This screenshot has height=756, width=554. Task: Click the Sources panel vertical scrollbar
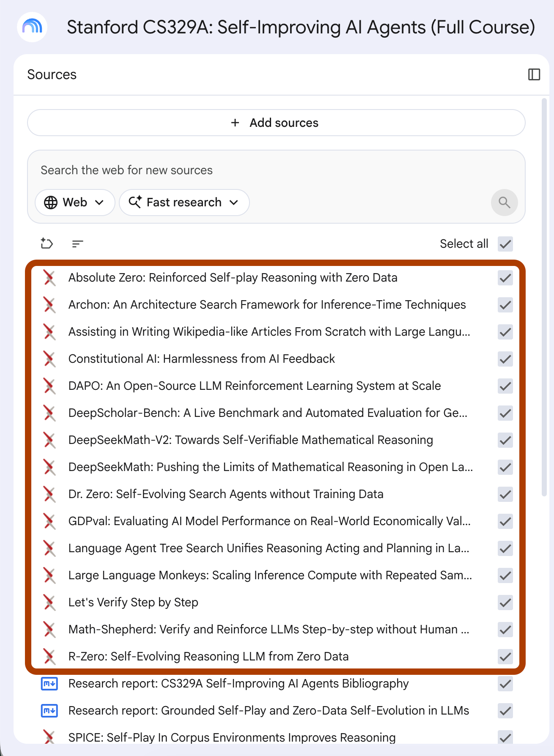click(544, 297)
